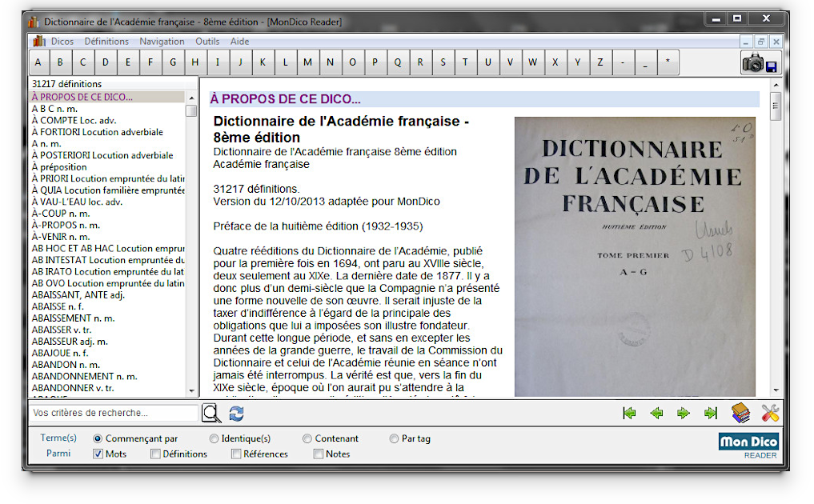The height and width of the screenshot is (504, 814).
Task: Minimize the inner document window
Action: click(x=746, y=42)
